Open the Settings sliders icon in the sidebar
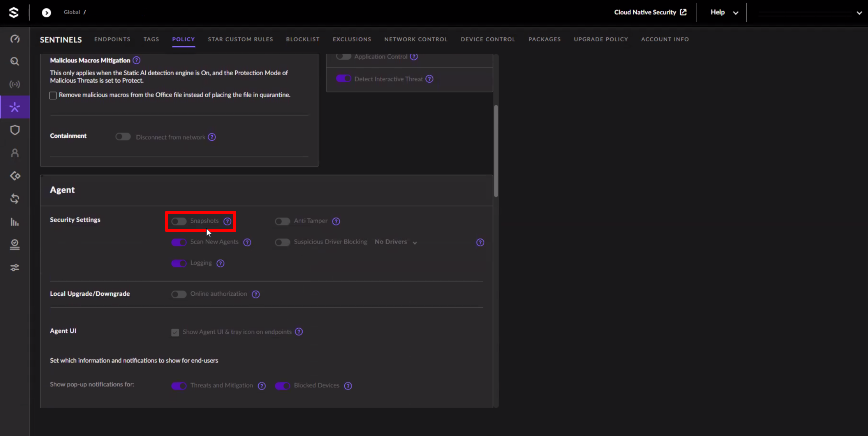 15,268
